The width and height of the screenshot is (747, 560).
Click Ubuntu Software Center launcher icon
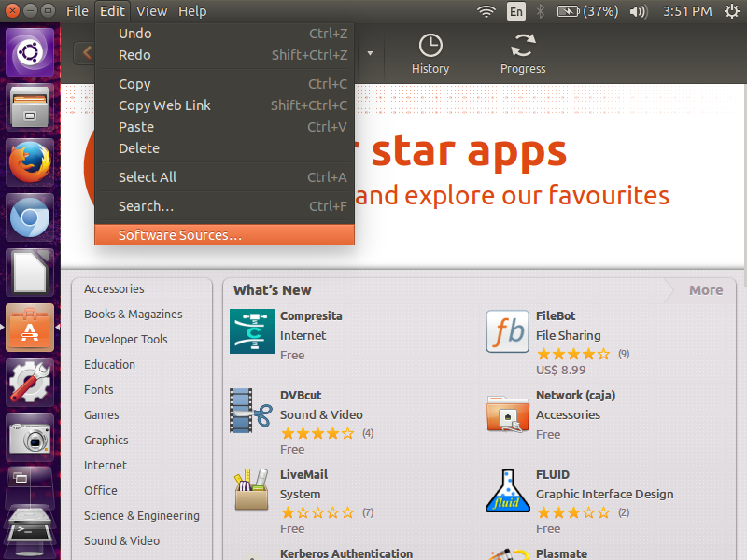click(x=30, y=328)
